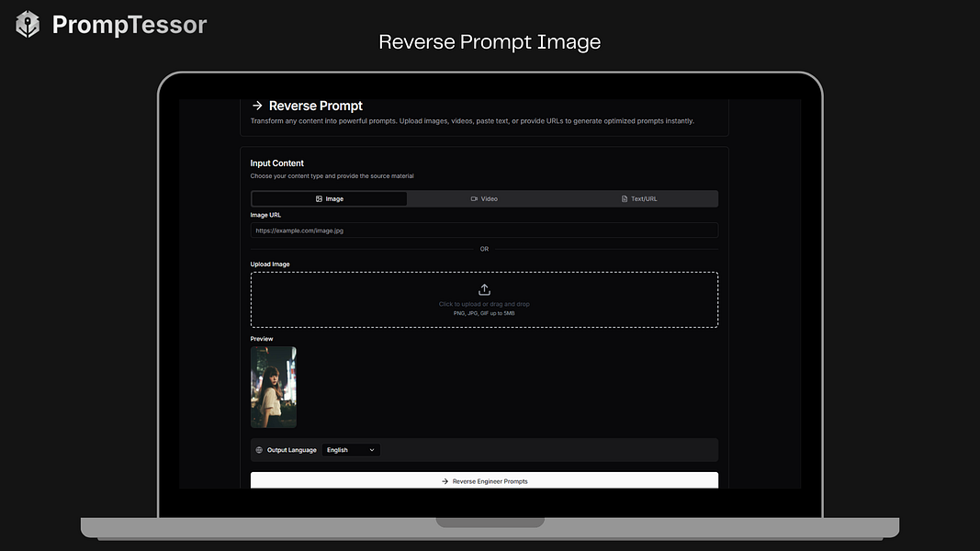Click the Image URL input field
980x551 pixels.
pyautogui.click(x=484, y=230)
